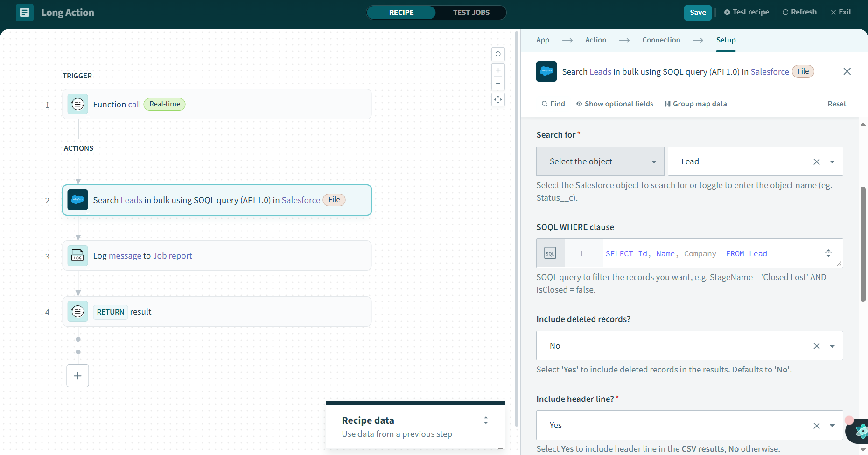
Task: Open the Lead object dropdown arrow
Action: click(x=832, y=162)
